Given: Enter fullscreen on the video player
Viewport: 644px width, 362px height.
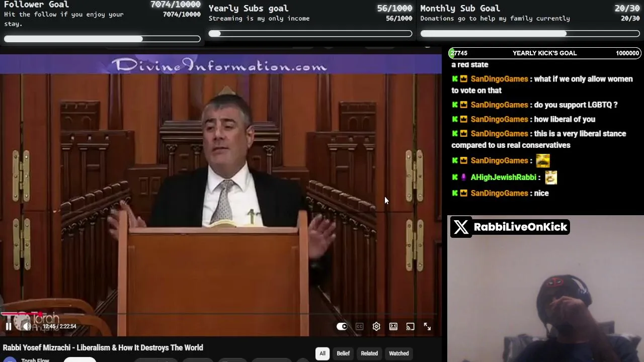Looking at the screenshot, I should click(427, 326).
